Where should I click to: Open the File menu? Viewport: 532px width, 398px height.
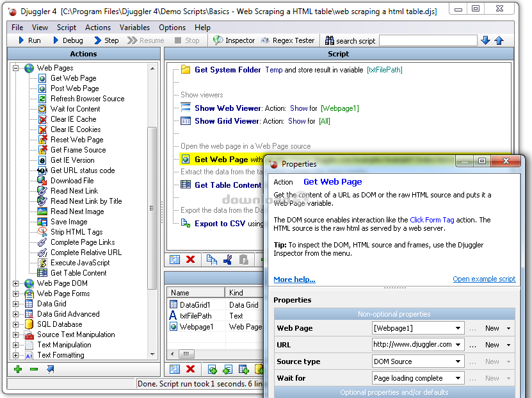pyautogui.click(x=17, y=28)
